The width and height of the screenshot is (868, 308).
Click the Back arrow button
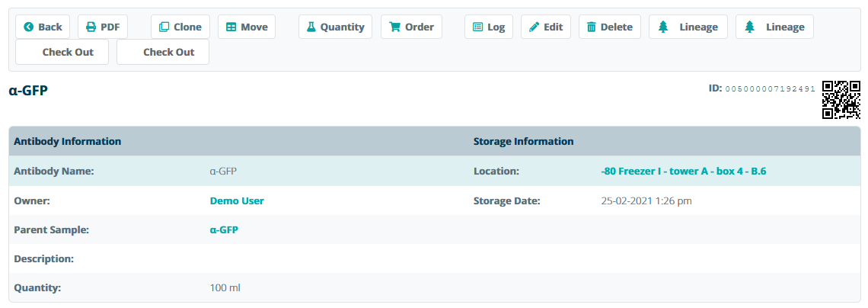pos(43,27)
